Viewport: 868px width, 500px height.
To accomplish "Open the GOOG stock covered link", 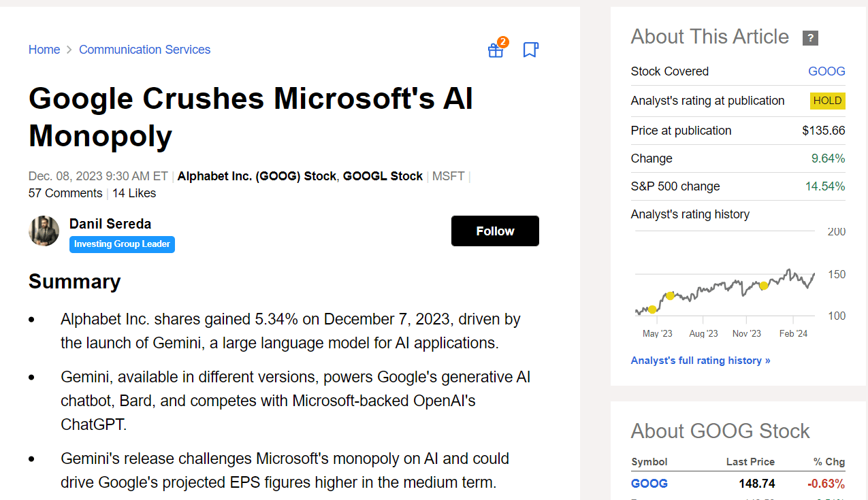I will (x=826, y=71).
